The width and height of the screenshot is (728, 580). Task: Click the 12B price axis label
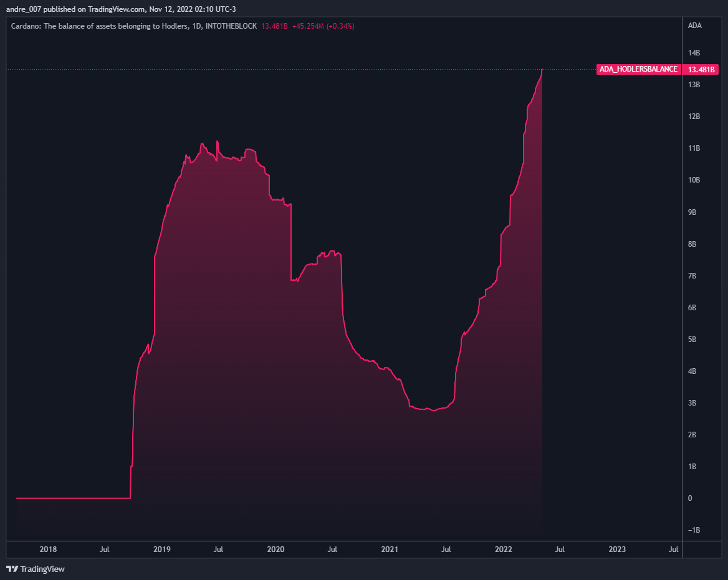(x=694, y=116)
